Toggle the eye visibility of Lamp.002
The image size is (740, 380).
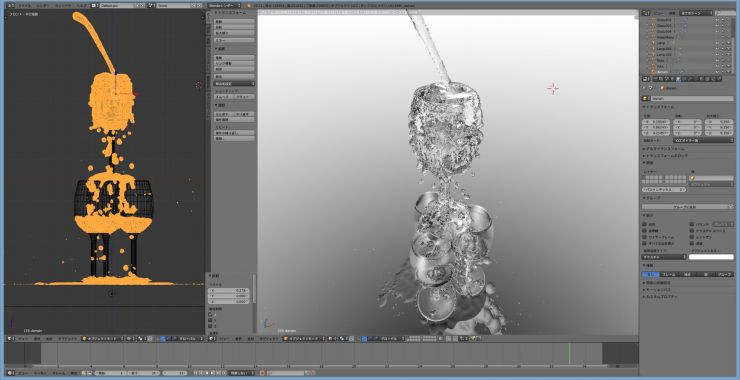(717, 54)
